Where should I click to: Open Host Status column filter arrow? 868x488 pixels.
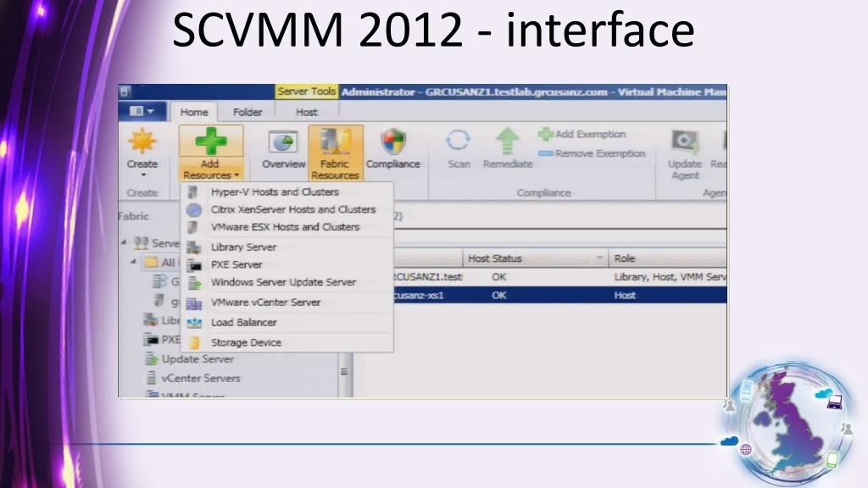coord(598,258)
